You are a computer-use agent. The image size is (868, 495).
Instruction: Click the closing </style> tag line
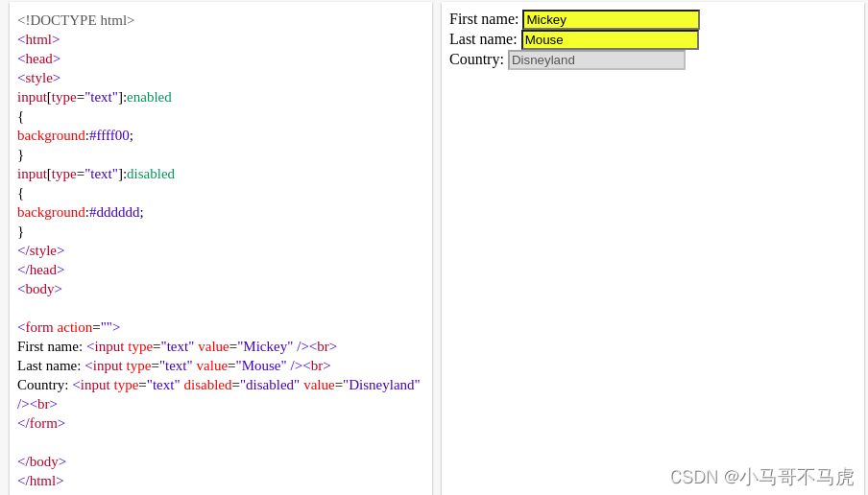pos(41,250)
